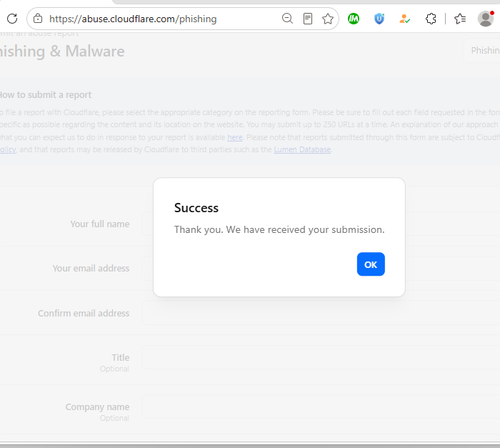
Task: Select the Company name optional input field
Action: (x=321, y=407)
